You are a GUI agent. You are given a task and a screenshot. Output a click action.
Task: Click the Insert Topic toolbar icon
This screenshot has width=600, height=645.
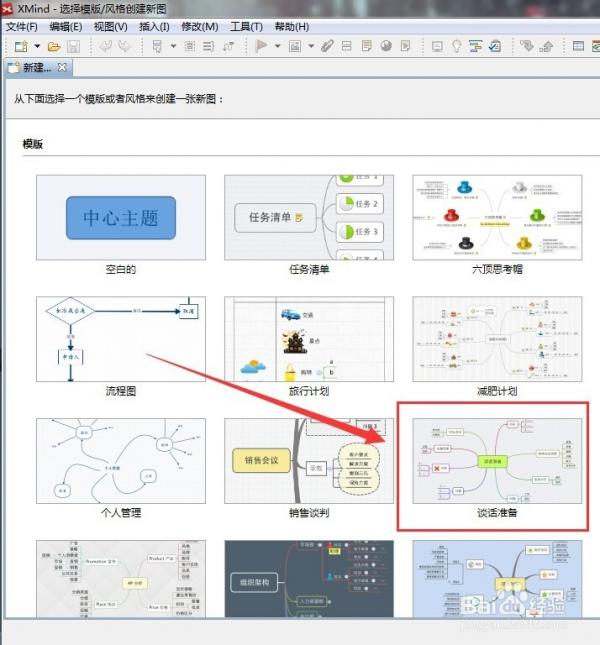tap(157, 46)
